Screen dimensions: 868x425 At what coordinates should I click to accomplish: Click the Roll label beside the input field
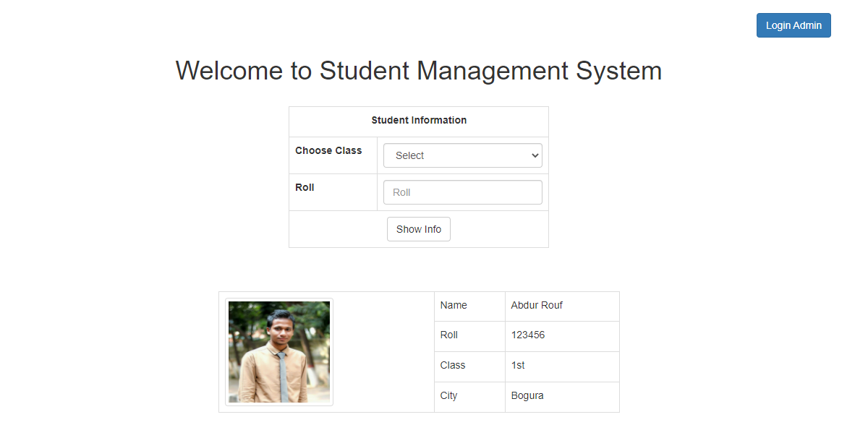305,188
